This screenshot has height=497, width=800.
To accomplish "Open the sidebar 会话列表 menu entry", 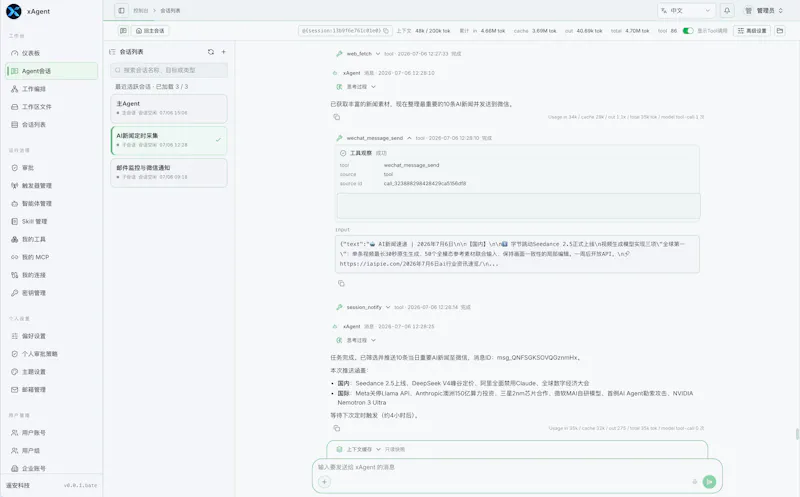I will coord(52,125).
